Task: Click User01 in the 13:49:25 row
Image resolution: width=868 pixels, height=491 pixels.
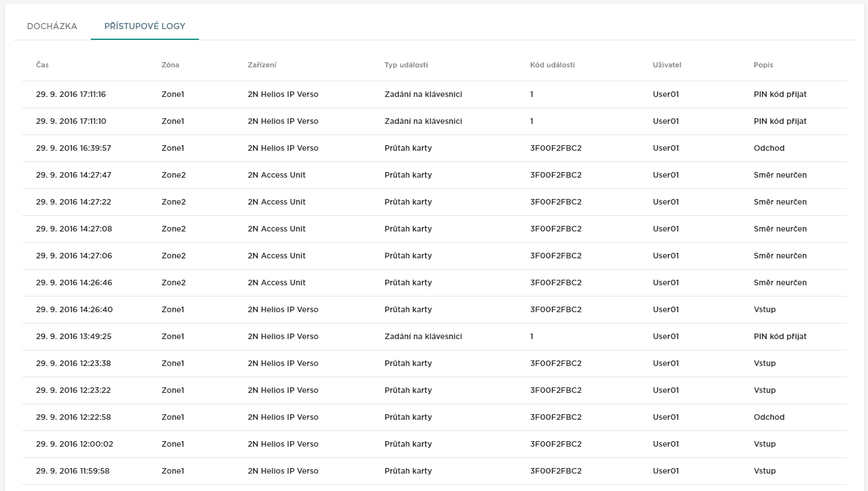Action: 666,336
